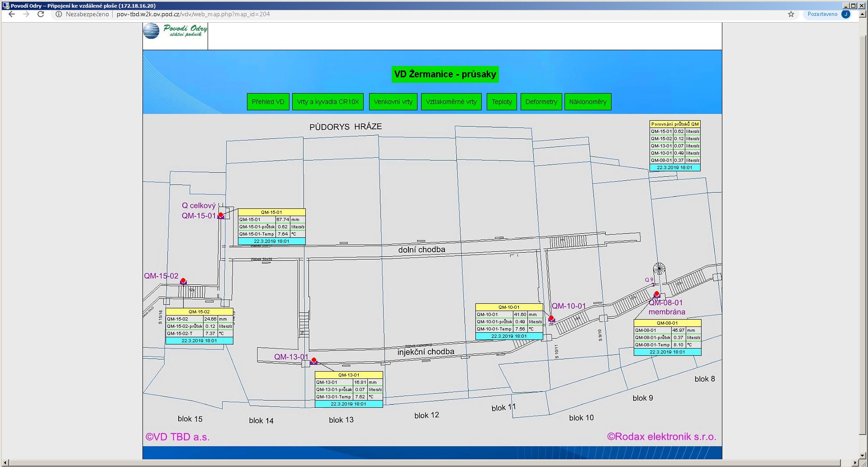Click the ©Rodax elektronik s.r.o. text

click(662, 437)
